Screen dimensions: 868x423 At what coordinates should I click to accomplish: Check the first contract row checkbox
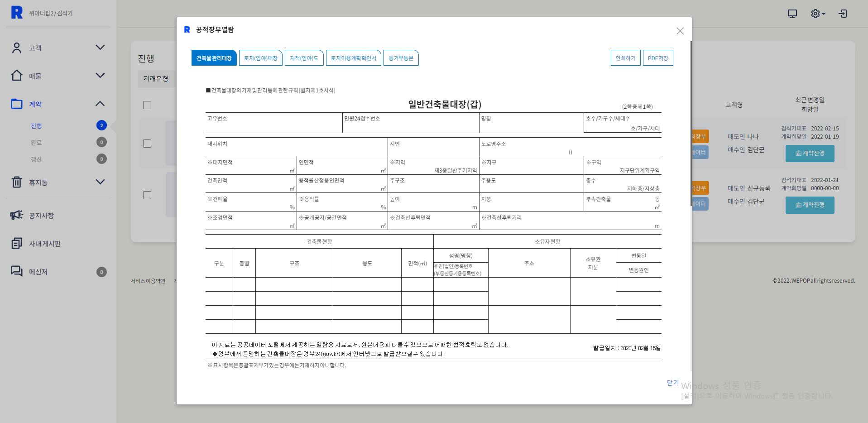[x=147, y=144]
